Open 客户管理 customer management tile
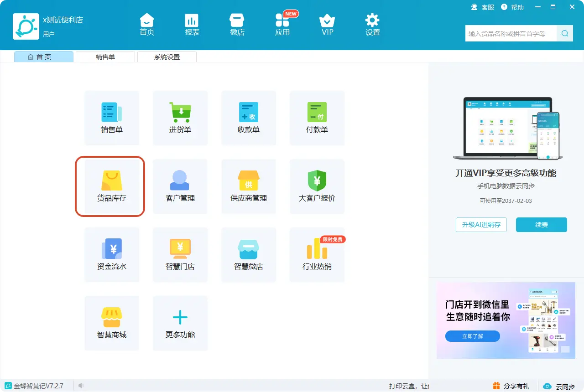584x392 pixels. click(x=180, y=186)
